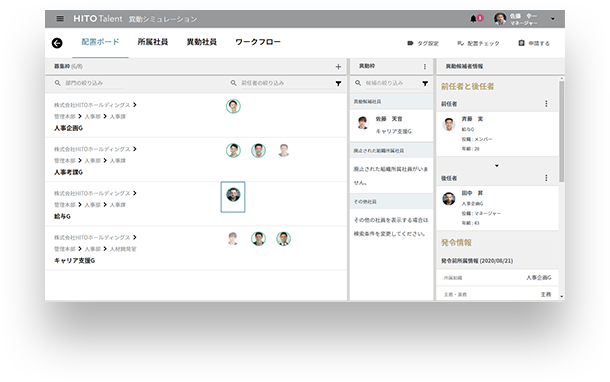Click the 部門の絞り込み search field
The image size is (610, 382).
[94, 83]
